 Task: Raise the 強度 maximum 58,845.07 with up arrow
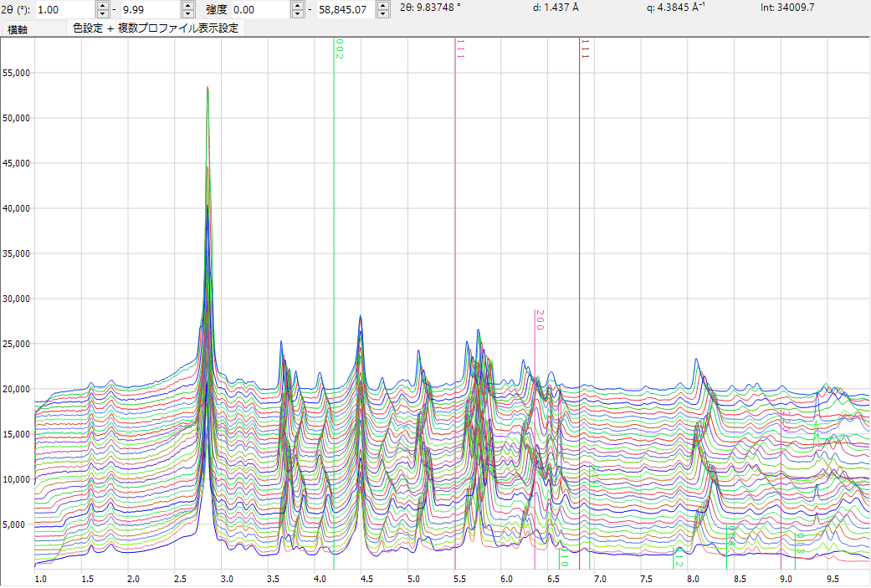pyautogui.click(x=383, y=5)
